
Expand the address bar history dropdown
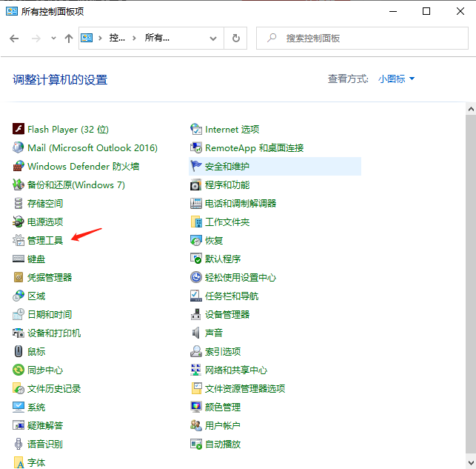pyautogui.click(x=213, y=39)
